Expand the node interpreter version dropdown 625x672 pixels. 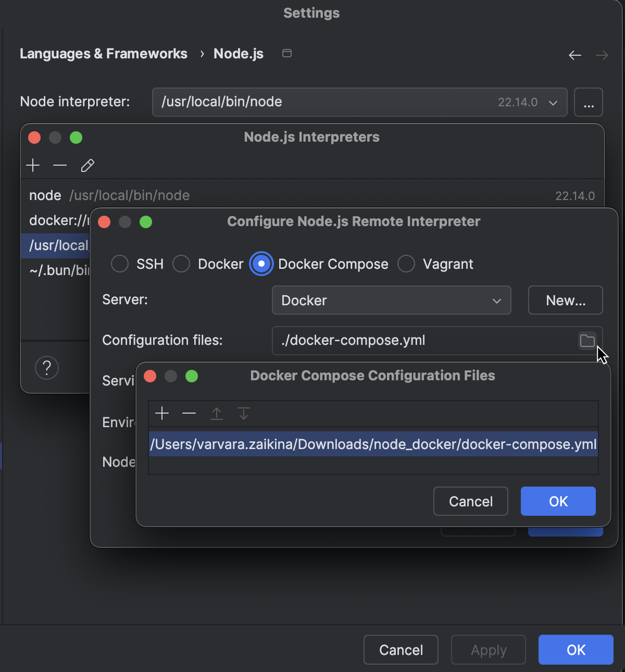(x=553, y=102)
